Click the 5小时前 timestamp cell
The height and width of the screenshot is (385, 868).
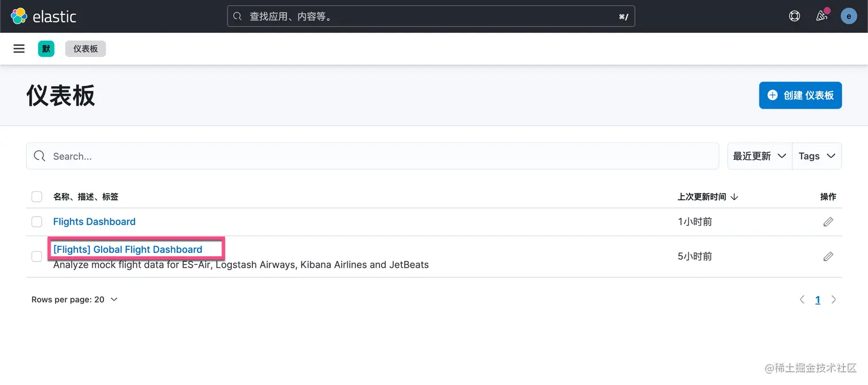[x=695, y=256]
